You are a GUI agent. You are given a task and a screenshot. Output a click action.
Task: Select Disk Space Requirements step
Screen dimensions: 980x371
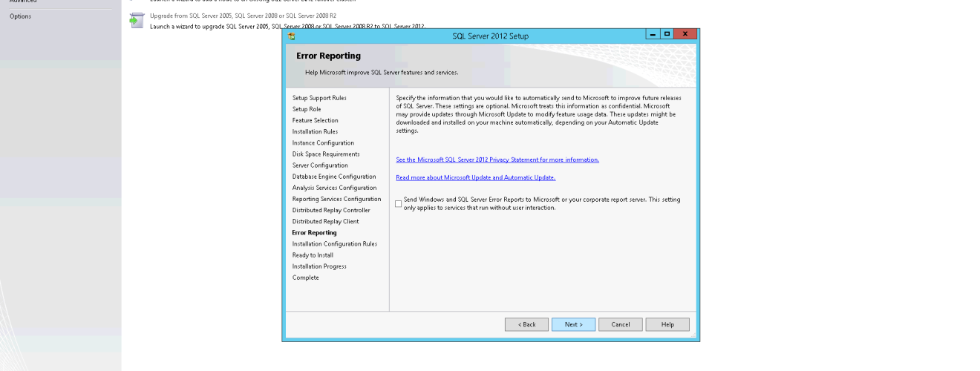[326, 154]
